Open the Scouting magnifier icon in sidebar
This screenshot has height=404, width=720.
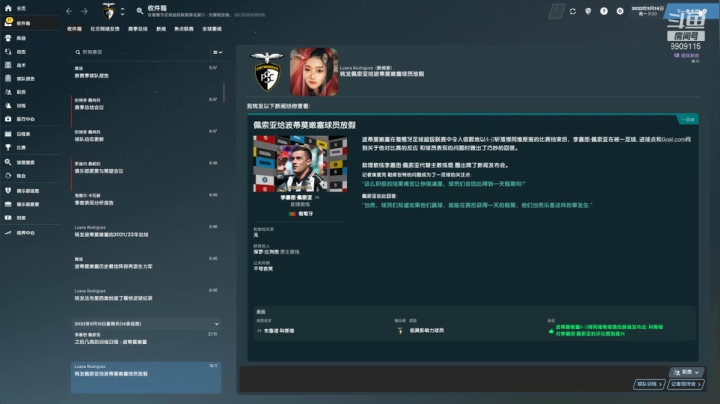coord(8,162)
